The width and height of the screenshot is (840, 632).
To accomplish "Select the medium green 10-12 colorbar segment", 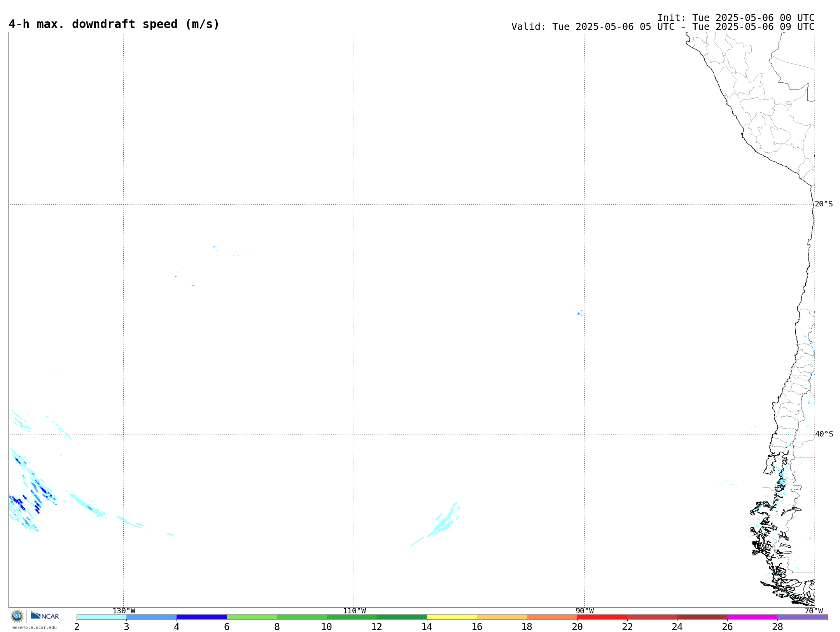I will tap(352, 617).
